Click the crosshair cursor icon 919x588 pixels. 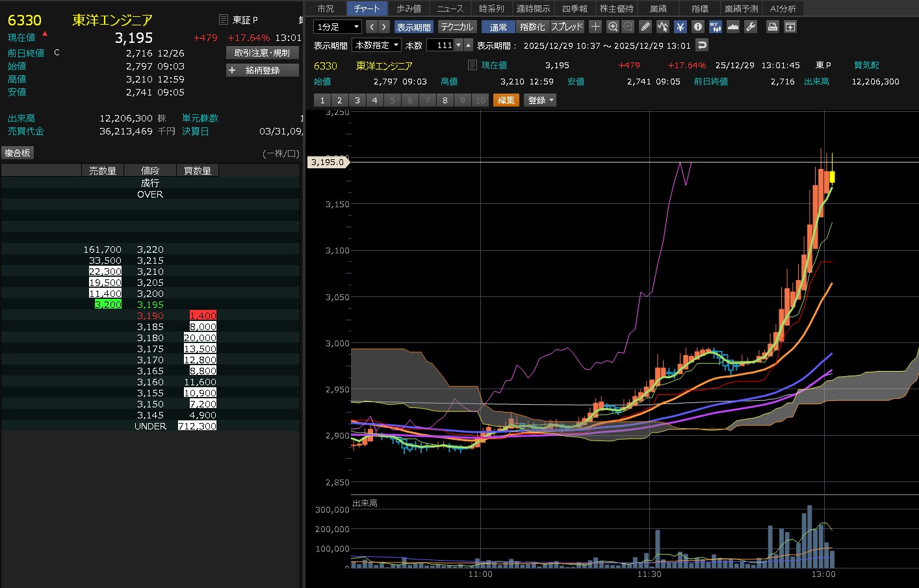(x=595, y=27)
